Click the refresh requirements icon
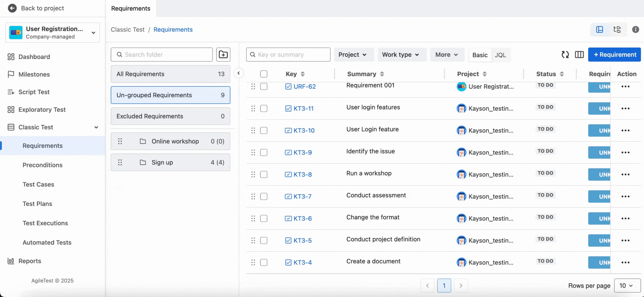644x297 pixels. coord(565,55)
